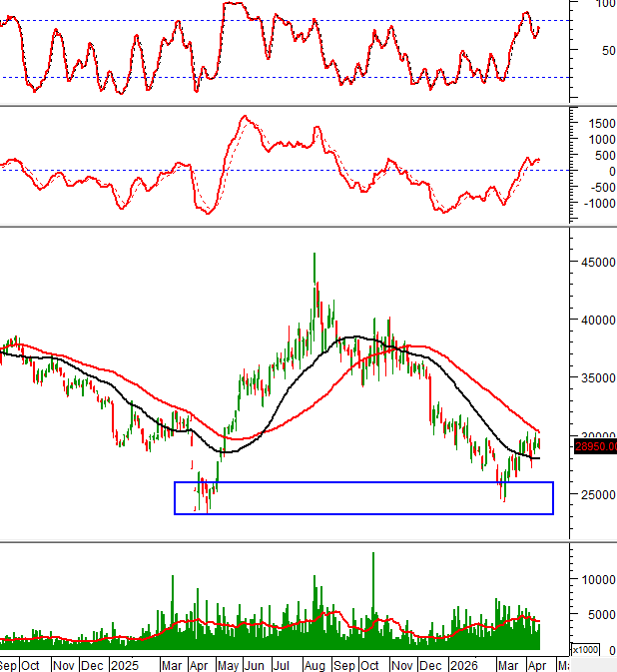
Task: Click the Aug month label on time axis
Action: 314,664
